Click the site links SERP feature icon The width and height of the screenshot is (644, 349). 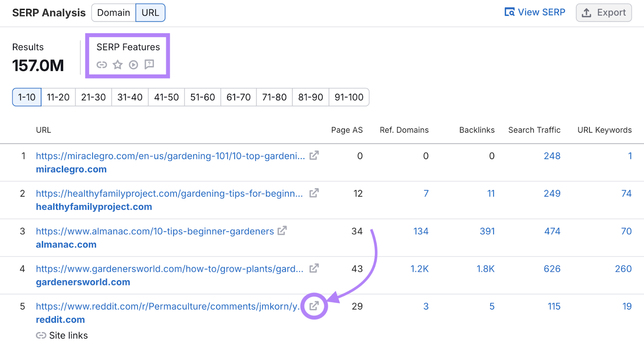pyautogui.click(x=102, y=64)
